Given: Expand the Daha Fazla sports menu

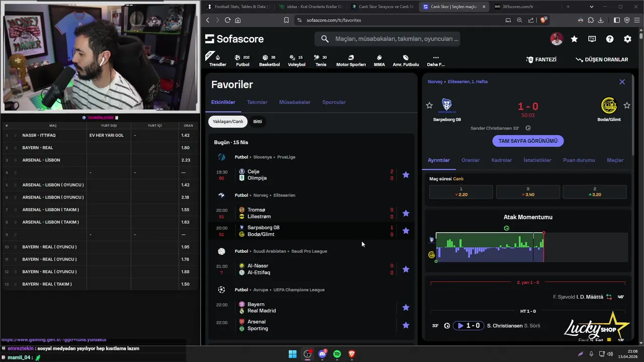Looking at the screenshot, I should [436, 60].
